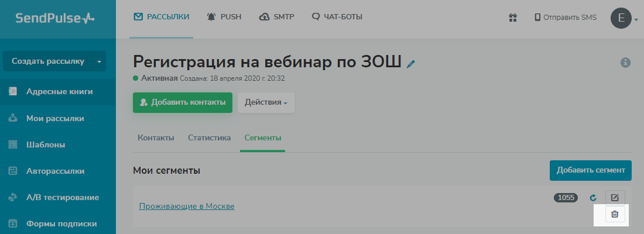The height and width of the screenshot is (234, 644).
Task: Edit the Проживающие в Москве segment
Action: [615, 198]
